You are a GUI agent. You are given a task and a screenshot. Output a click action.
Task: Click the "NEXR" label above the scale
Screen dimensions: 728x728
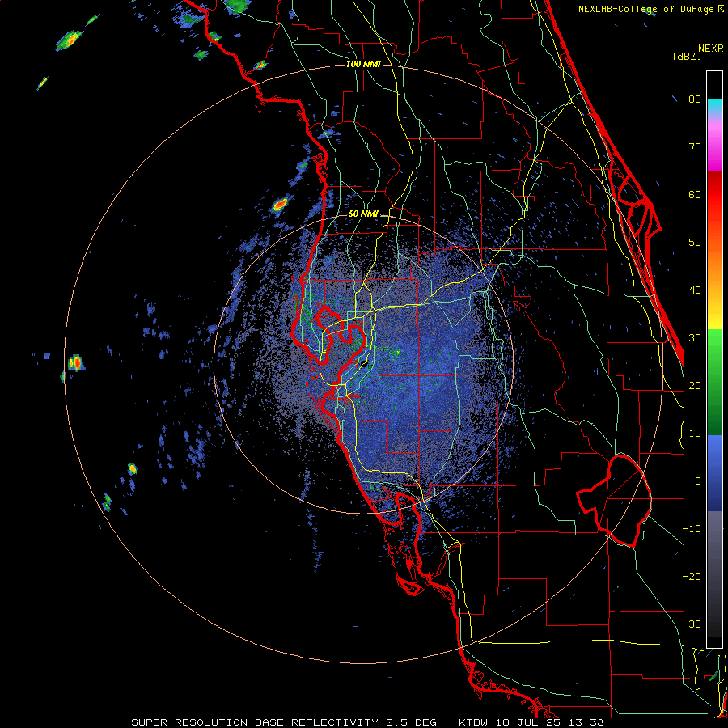[711, 49]
